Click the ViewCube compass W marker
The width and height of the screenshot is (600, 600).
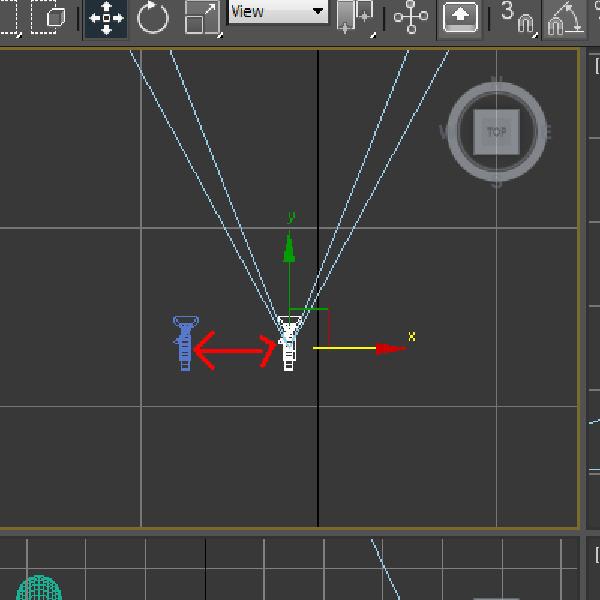[446, 131]
